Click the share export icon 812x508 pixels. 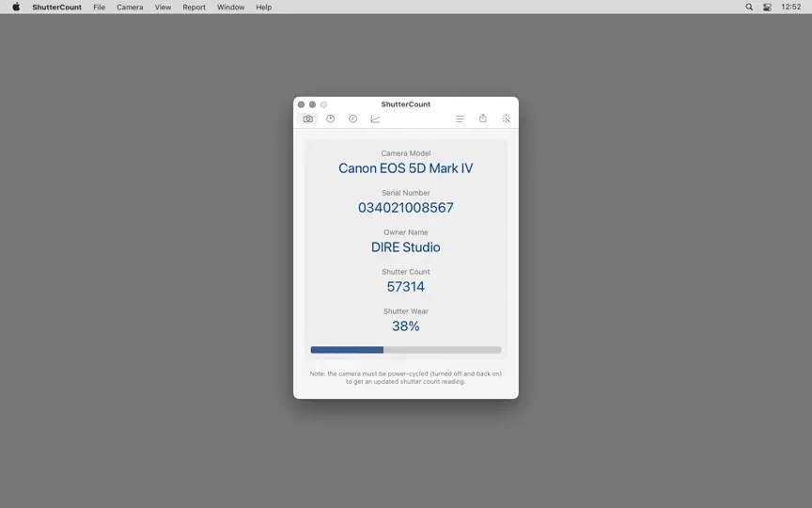pyautogui.click(x=483, y=119)
